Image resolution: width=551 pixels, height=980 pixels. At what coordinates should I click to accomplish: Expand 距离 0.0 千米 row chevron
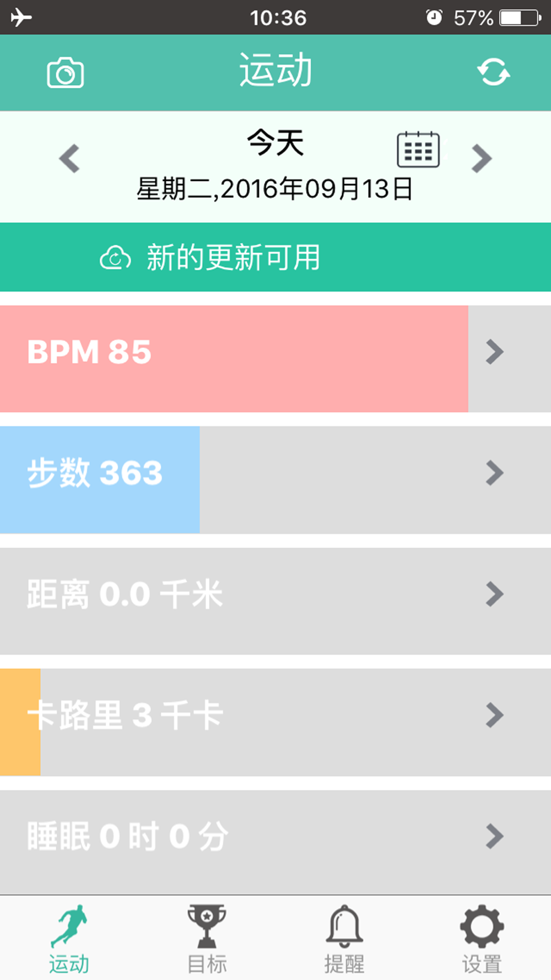click(494, 594)
